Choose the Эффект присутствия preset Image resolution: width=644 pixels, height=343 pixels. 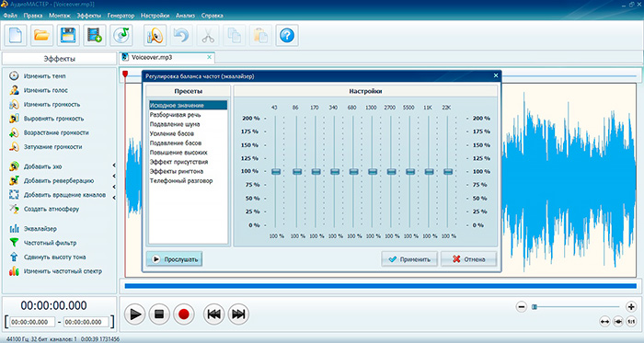coord(178,162)
